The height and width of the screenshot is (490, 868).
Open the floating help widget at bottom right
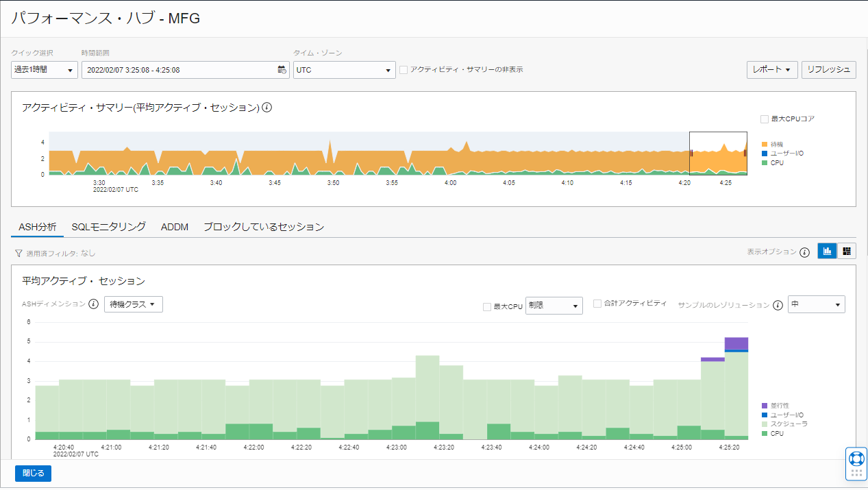point(856,463)
